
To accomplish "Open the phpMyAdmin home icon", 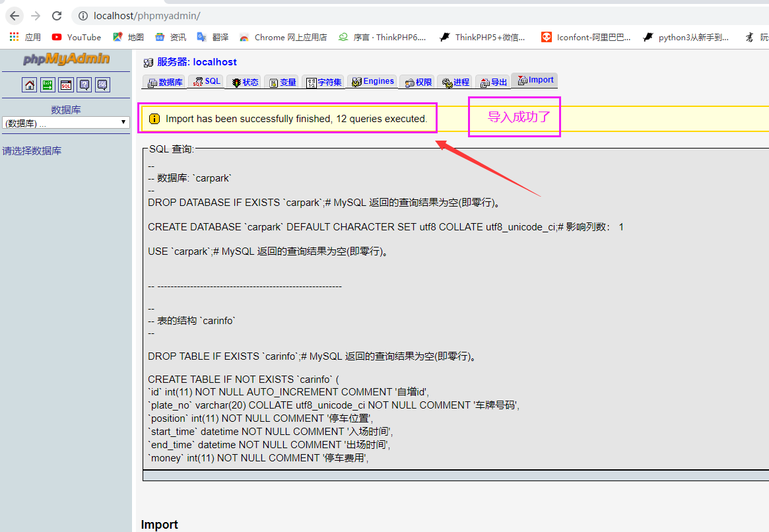I will (30, 84).
